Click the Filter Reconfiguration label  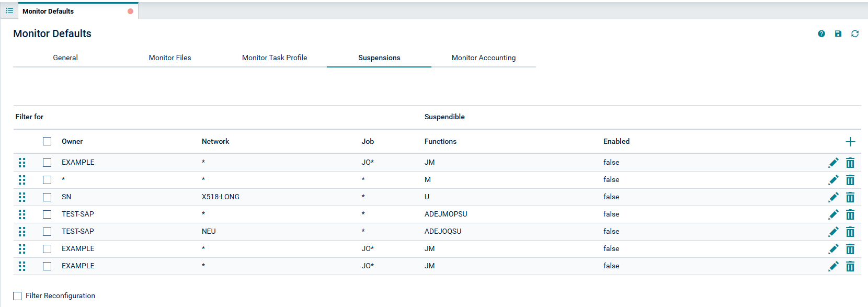(60, 295)
